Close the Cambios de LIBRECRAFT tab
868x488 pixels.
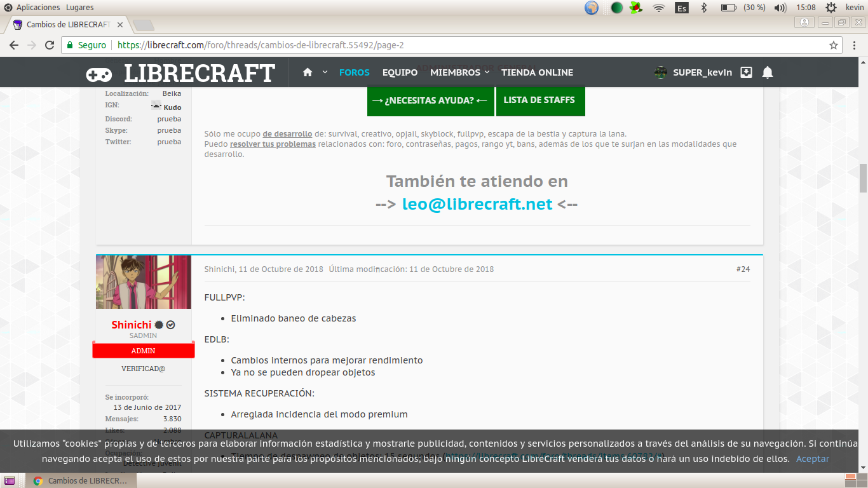120,25
